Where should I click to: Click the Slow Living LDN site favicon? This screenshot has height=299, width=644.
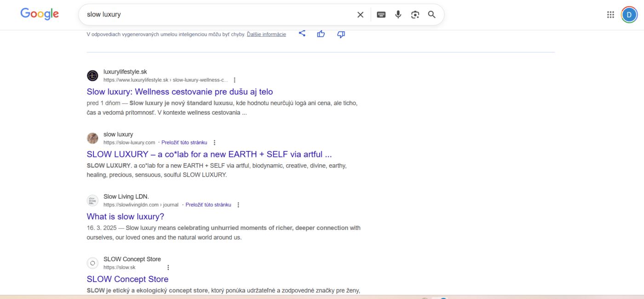coord(92,201)
